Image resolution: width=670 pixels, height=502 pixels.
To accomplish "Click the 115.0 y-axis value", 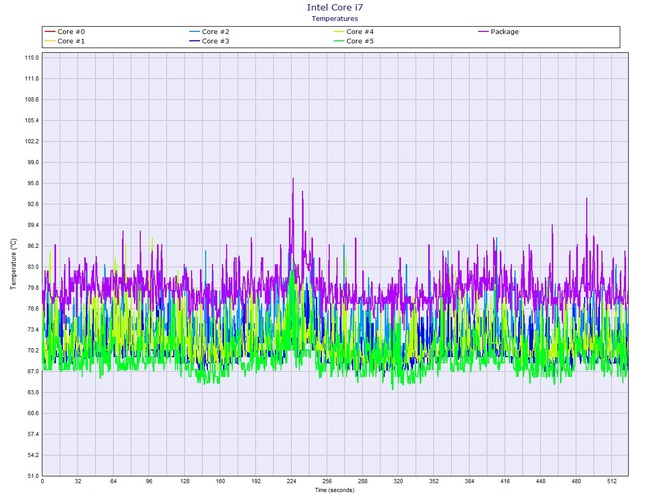I will (32, 58).
